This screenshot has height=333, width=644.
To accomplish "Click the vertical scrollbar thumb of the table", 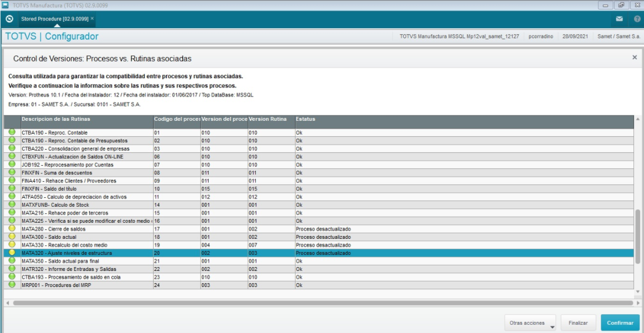I will 637,236.
